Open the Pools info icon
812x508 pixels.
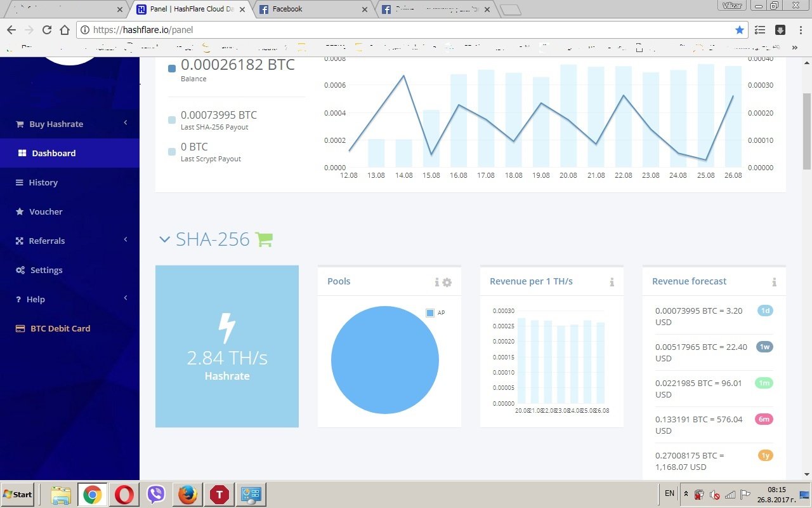(x=436, y=282)
